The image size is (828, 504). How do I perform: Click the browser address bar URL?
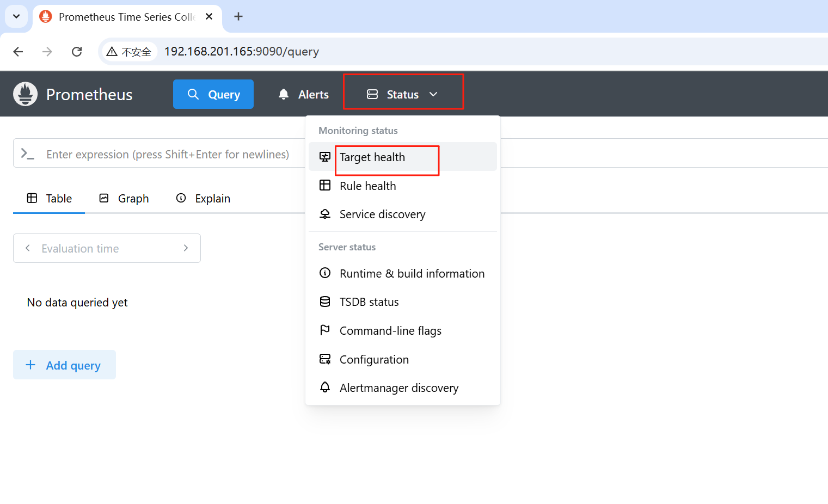[x=242, y=52]
